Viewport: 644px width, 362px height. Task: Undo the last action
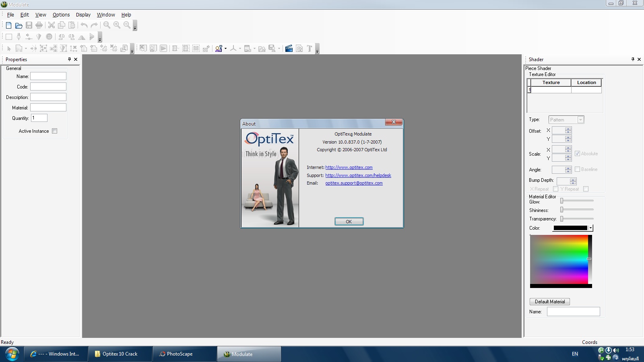tap(84, 25)
